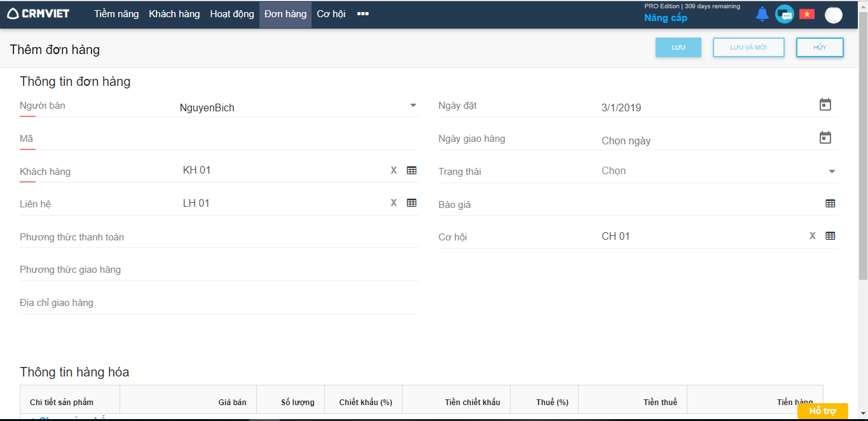Click the LƯU VÀ MỚI button
The image size is (868, 421).
(x=748, y=48)
